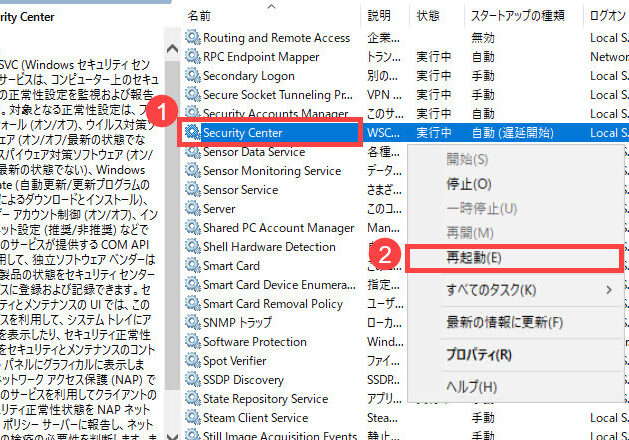
Task: Click the SNMP トラップ service icon
Action: pyautogui.click(x=192, y=323)
